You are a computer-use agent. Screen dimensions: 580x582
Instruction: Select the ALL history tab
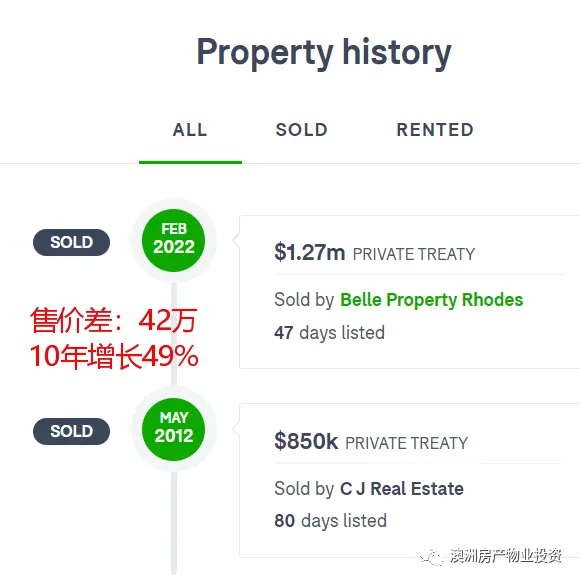pos(190,130)
